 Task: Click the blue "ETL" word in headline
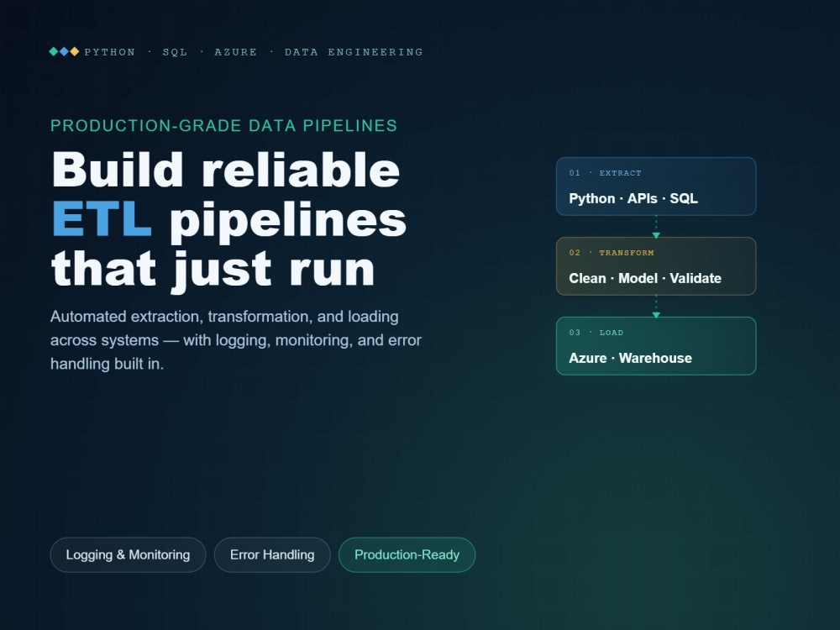pos(102,219)
